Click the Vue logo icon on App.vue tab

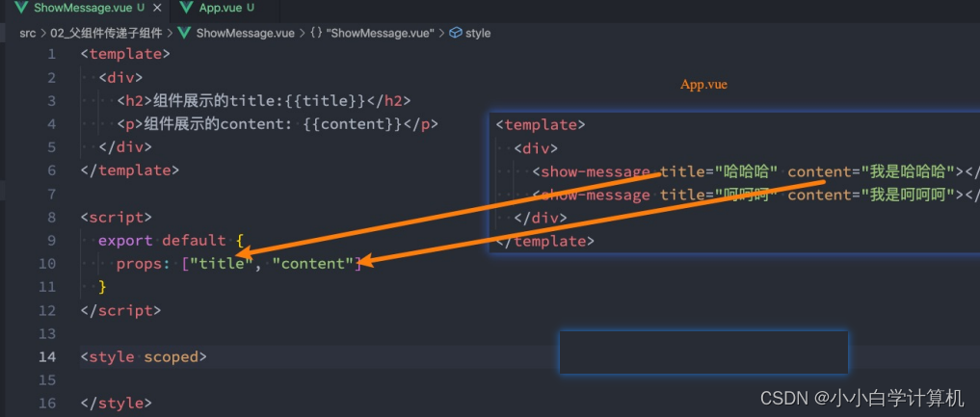click(x=186, y=8)
